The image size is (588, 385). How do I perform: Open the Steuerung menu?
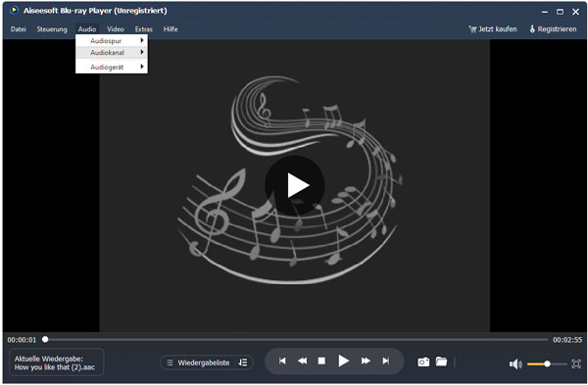point(52,29)
